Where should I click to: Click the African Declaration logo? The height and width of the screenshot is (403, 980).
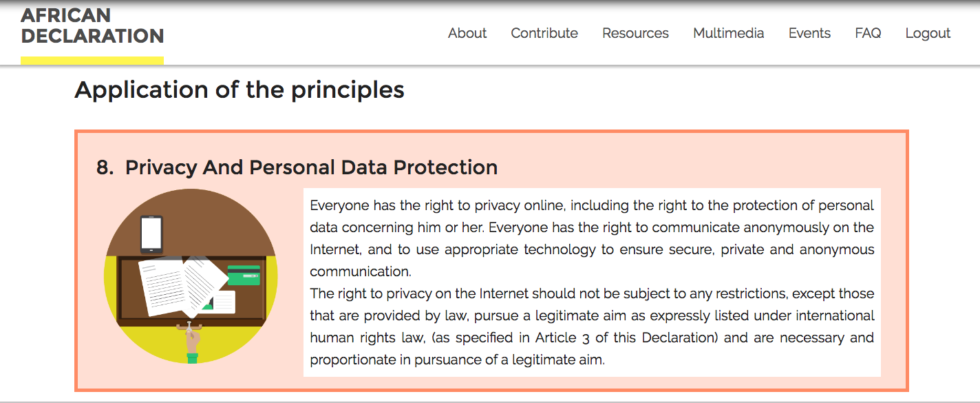point(92,25)
